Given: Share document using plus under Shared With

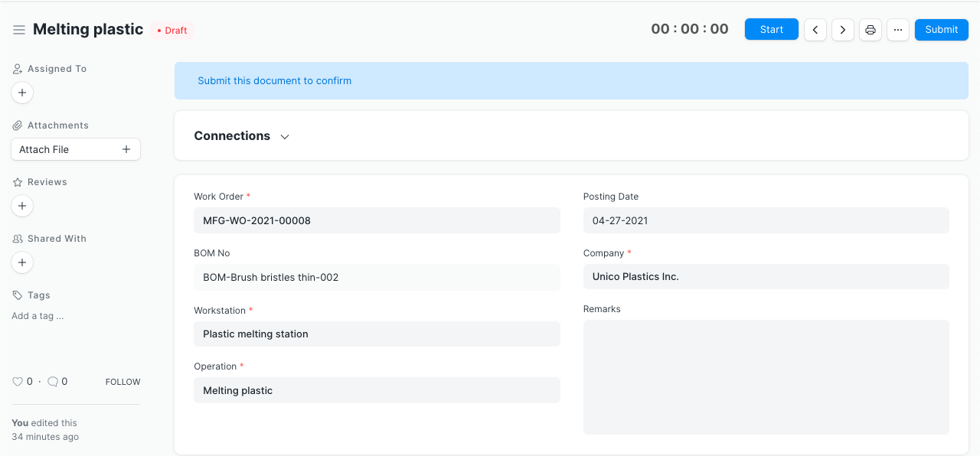Looking at the screenshot, I should pyautogui.click(x=22, y=262).
